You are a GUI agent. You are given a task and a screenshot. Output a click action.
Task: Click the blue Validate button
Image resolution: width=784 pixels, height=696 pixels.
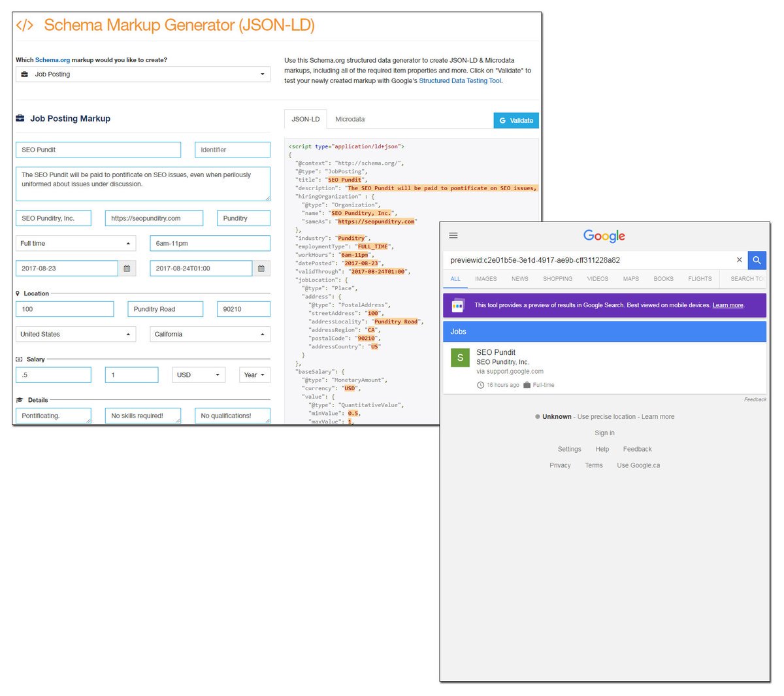pos(516,120)
